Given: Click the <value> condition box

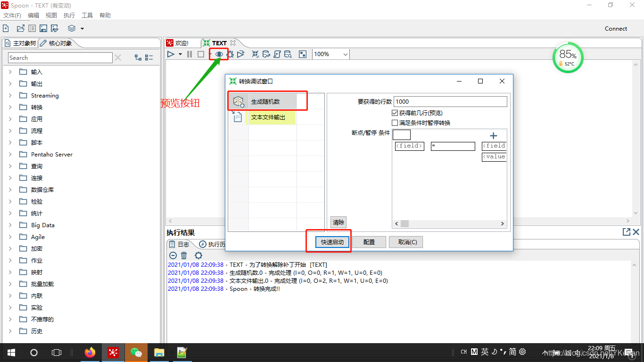Looking at the screenshot, I should [494, 157].
